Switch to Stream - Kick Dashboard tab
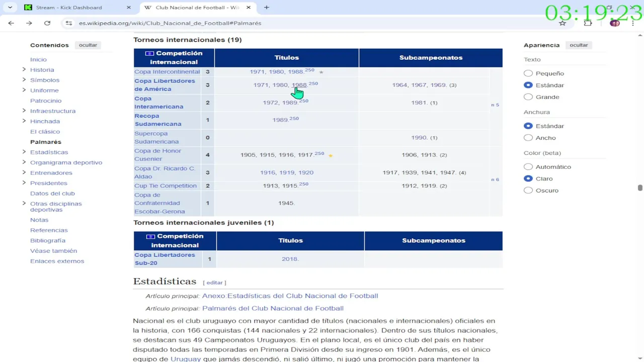 [69, 8]
